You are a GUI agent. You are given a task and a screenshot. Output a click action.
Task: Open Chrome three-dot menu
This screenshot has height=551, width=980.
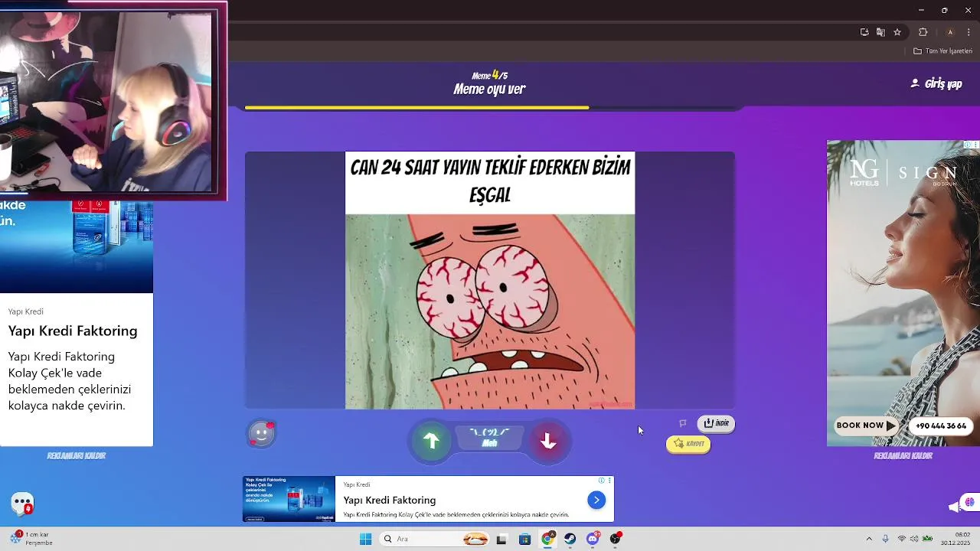pyautogui.click(x=969, y=32)
